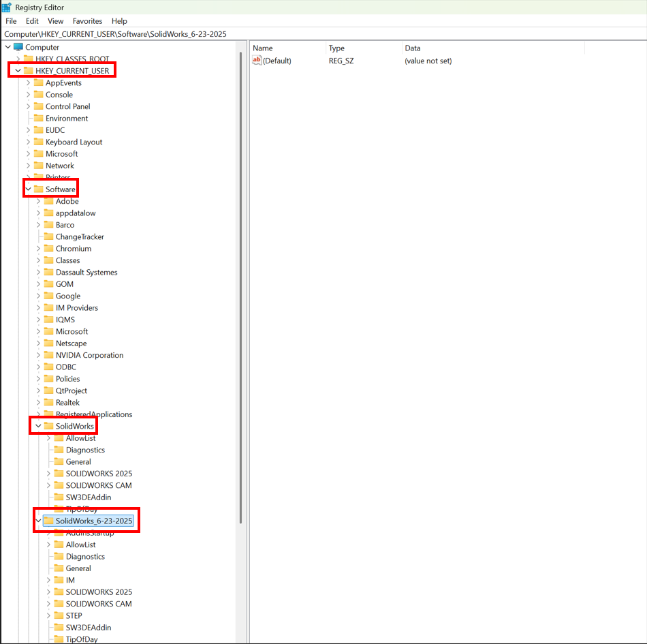The image size is (647, 644).
Task: Click the Realtek folder icon
Action: click(x=48, y=402)
